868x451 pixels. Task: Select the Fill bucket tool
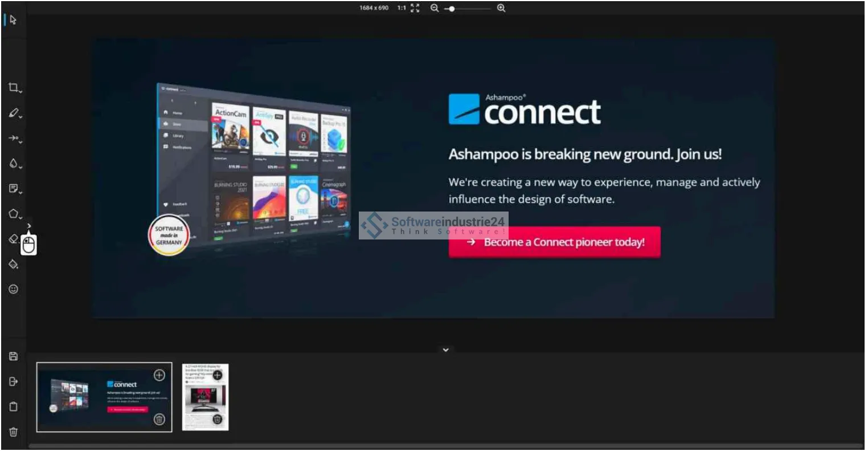(x=14, y=264)
